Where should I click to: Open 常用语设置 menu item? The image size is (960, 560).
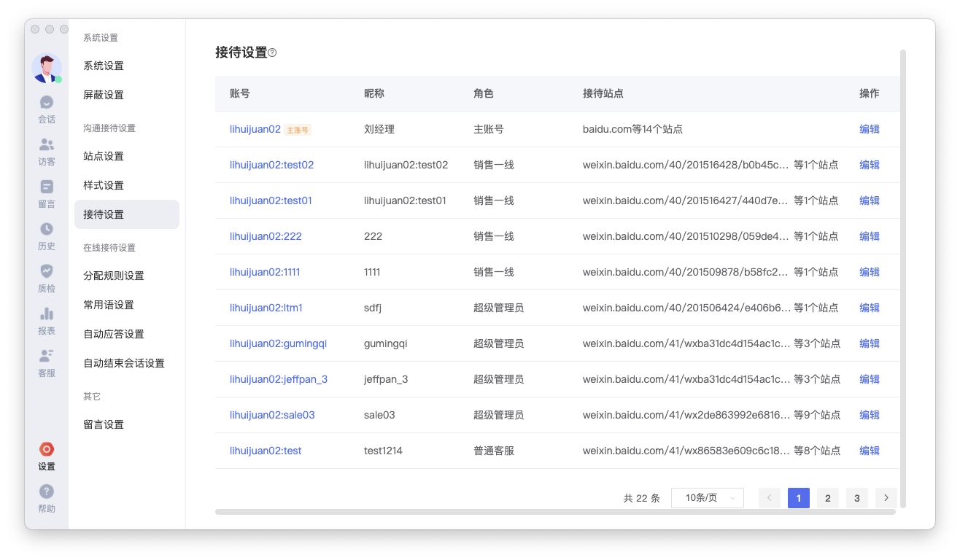127,305
